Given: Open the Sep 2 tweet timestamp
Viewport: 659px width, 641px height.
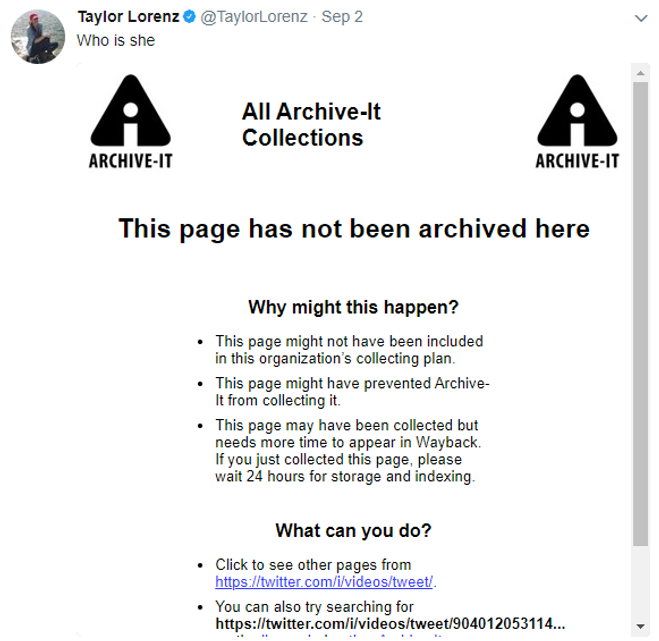Looking at the screenshot, I should click(x=342, y=17).
